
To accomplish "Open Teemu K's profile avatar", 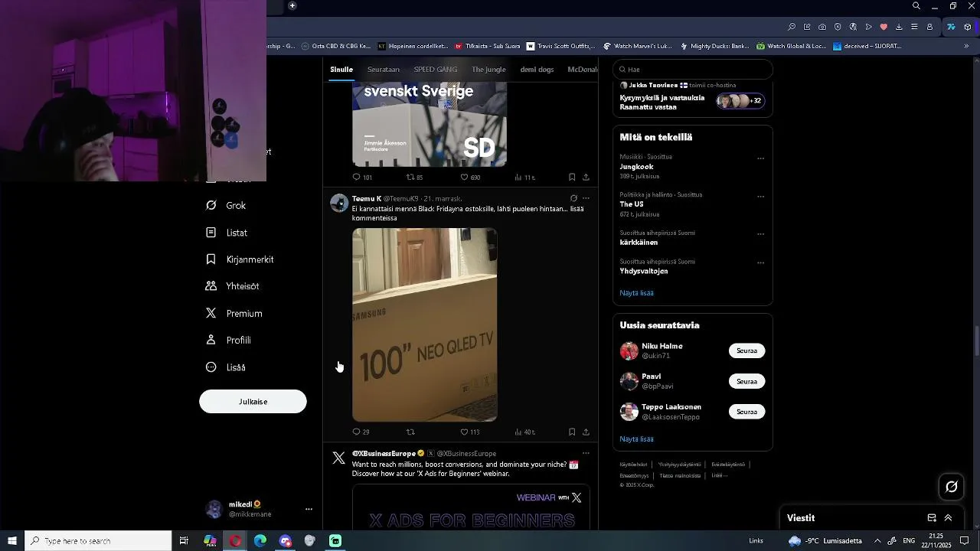I will (x=339, y=203).
